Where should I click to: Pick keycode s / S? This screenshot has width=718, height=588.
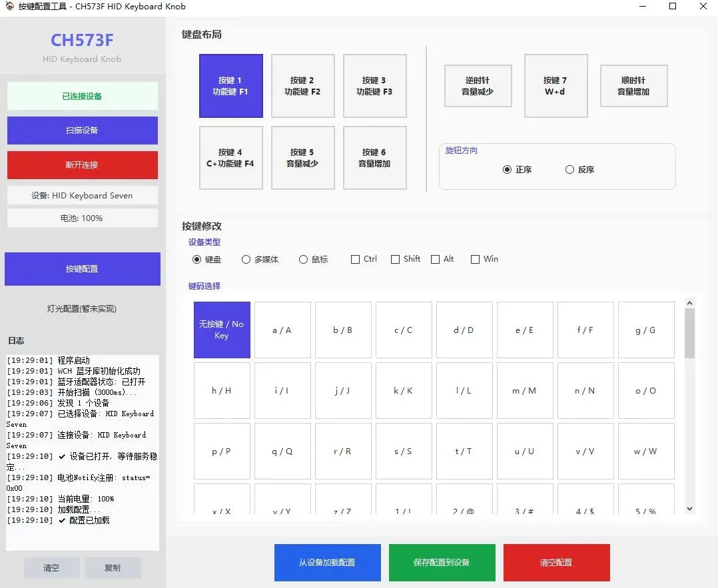[x=404, y=451]
